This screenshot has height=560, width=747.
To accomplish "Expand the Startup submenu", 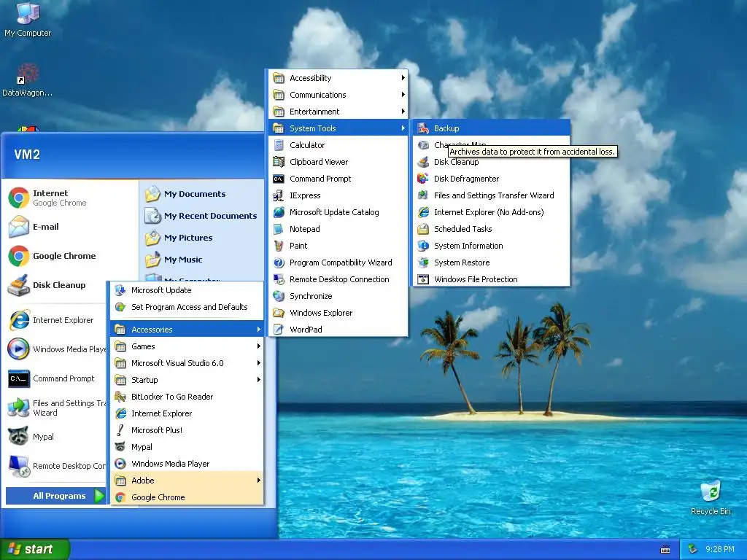I will pyautogui.click(x=187, y=379).
